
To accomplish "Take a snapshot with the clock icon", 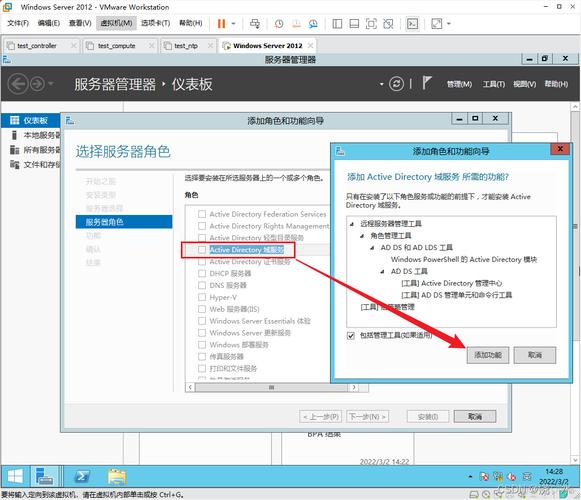I will (x=279, y=24).
